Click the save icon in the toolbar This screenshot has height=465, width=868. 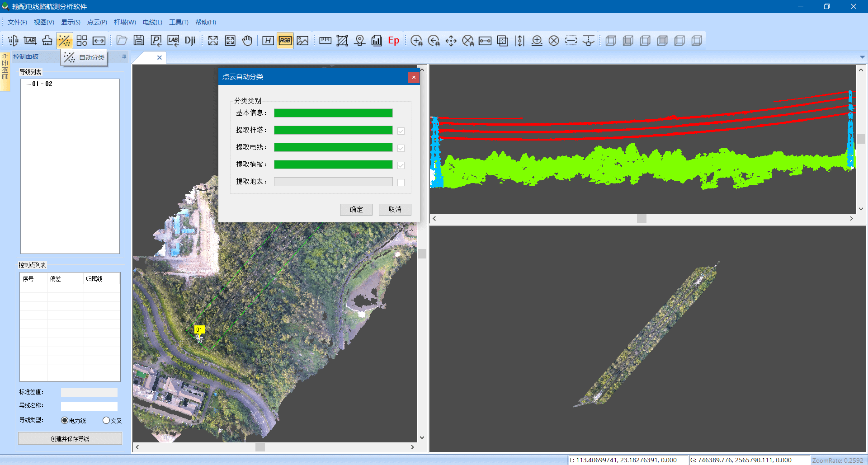pos(138,40)
